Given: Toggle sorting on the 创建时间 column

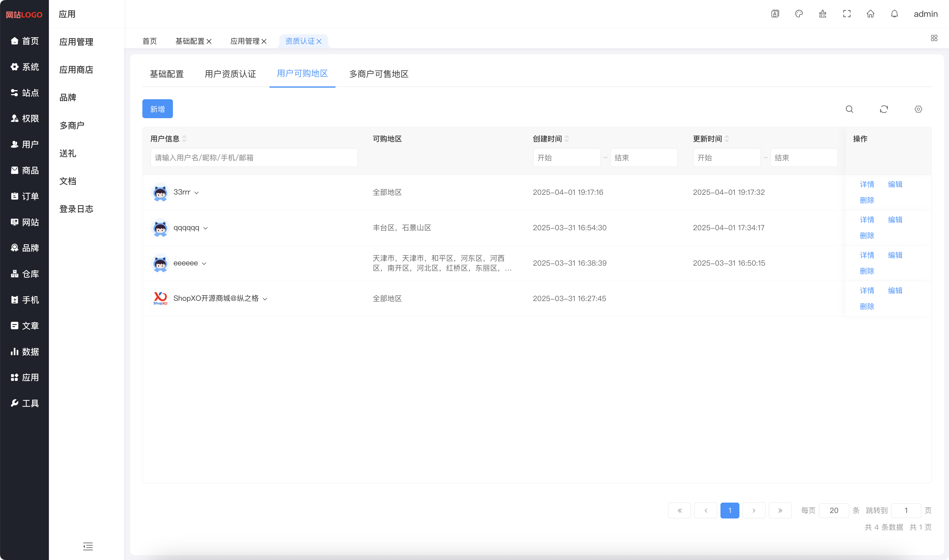Looking at the screenshot, I should [568, 139].
